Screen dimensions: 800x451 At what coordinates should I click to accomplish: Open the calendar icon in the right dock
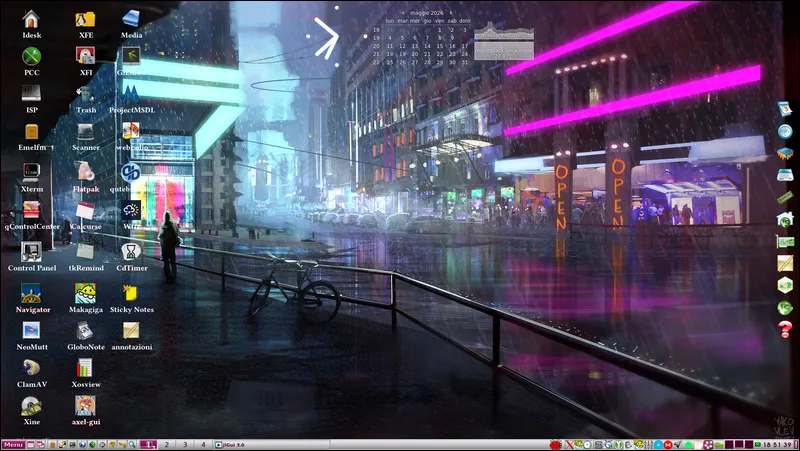pos(785,109)
